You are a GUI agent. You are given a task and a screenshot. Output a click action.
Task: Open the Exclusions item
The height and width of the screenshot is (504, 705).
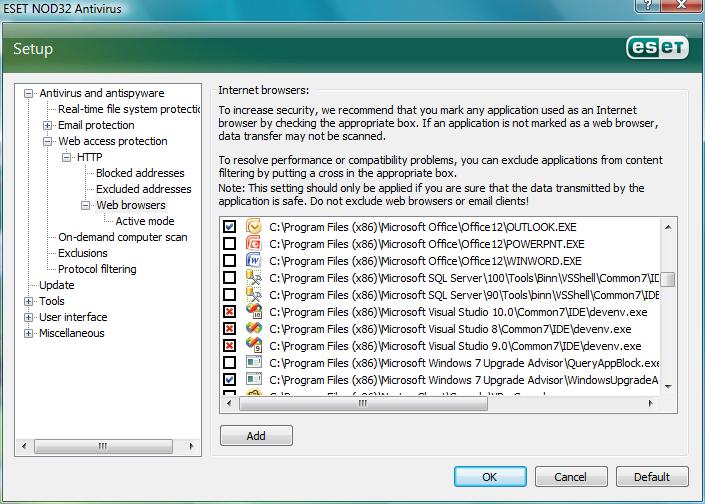[x=83, y=253]
